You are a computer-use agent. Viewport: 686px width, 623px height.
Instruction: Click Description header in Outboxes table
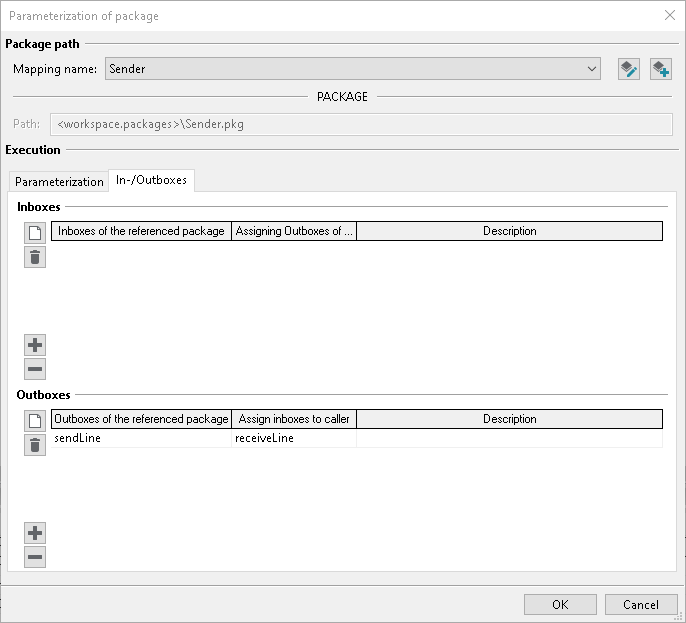click(510, 419)
